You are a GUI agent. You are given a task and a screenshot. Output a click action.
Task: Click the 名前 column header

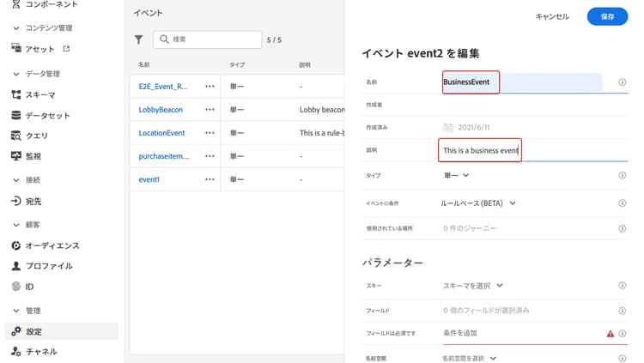click(x=143, y=64)
